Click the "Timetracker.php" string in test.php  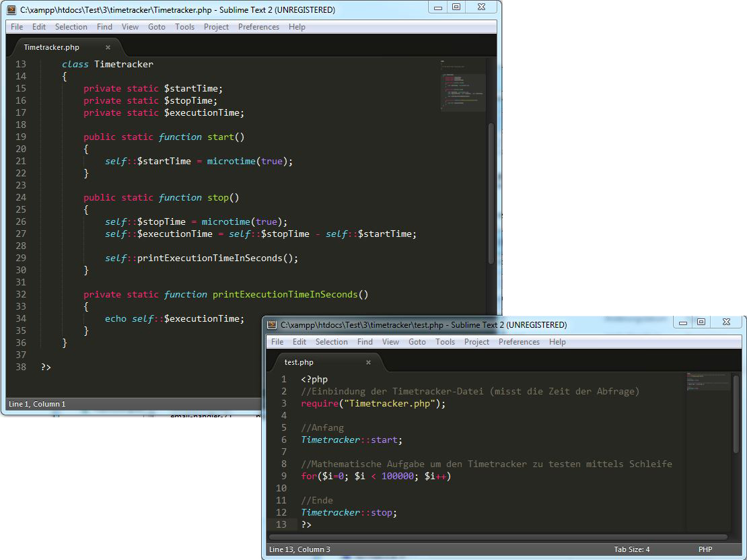pos(390,403)
